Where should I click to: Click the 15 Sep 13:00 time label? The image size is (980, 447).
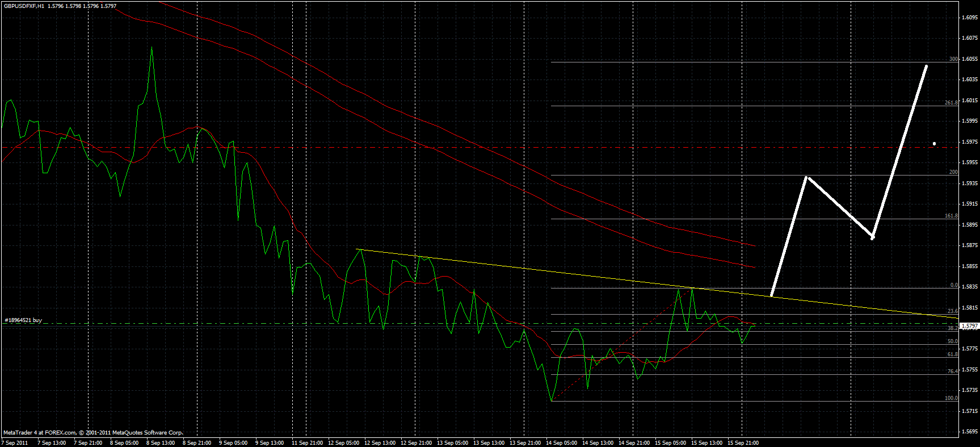707,442
